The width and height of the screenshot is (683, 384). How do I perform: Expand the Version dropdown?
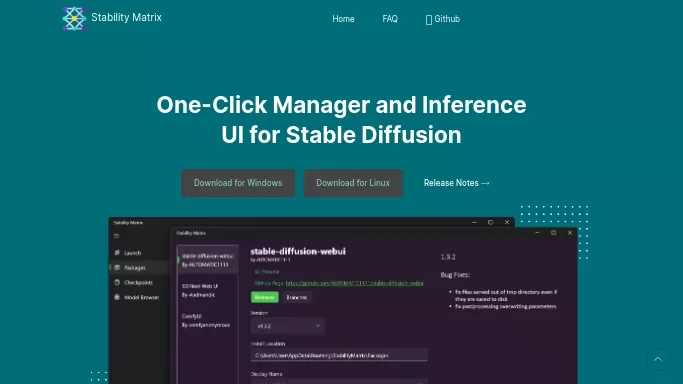pos(287,326)
